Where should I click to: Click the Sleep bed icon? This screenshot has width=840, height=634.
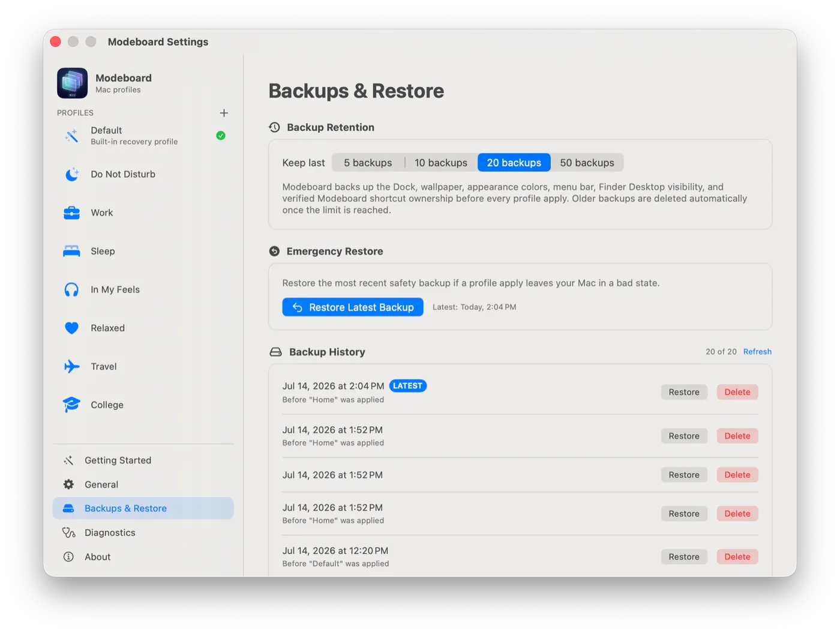coord(71,251)
